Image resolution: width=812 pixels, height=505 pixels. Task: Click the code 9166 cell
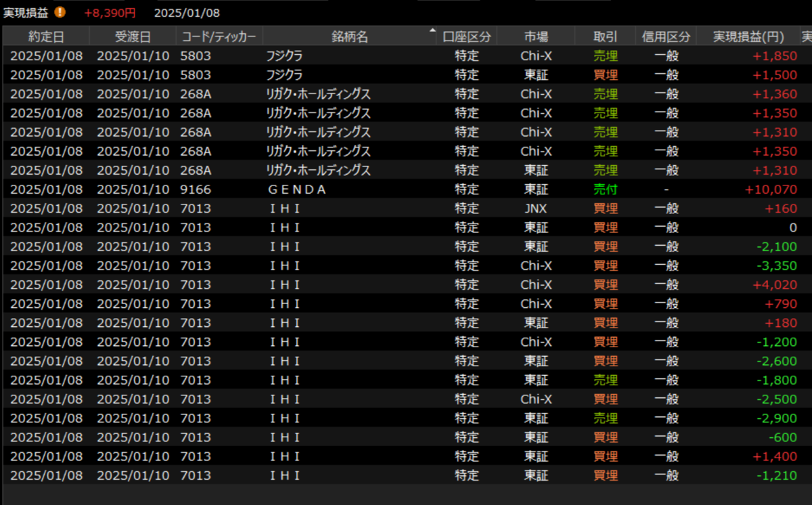tap(196, 189)
